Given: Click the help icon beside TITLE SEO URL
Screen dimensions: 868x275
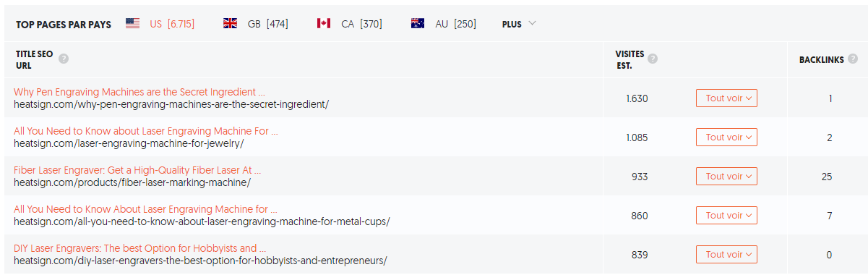Looking at the screenshot, I should tap(64, 59).
